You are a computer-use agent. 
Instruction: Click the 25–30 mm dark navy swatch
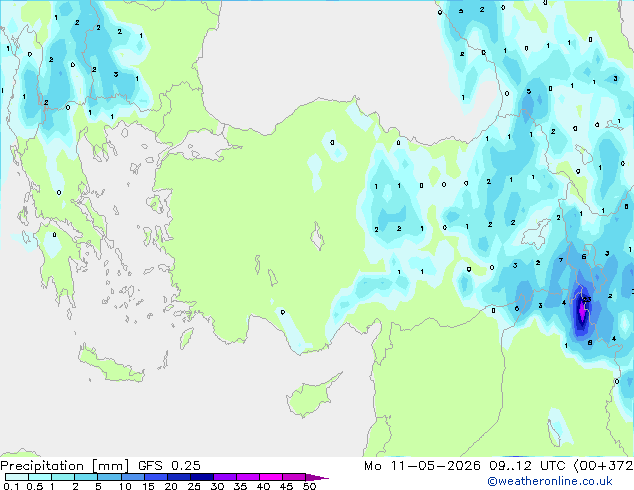201,477
